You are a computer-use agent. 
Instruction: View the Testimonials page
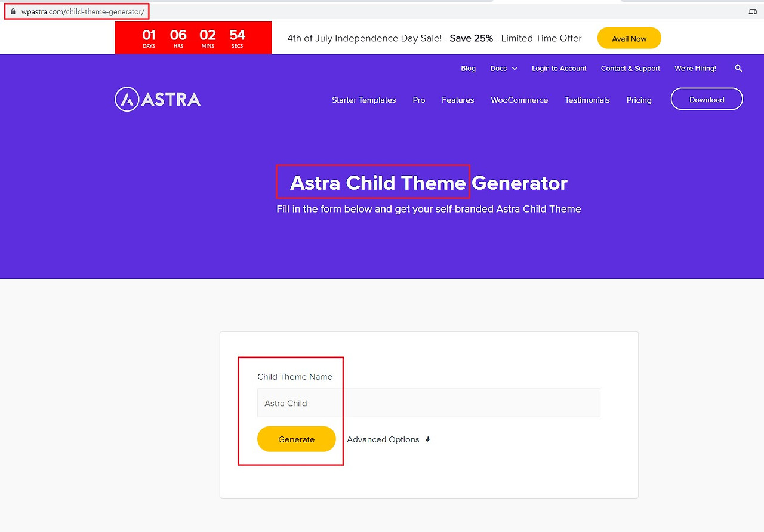pyautogui.click(x=587, y=100)
